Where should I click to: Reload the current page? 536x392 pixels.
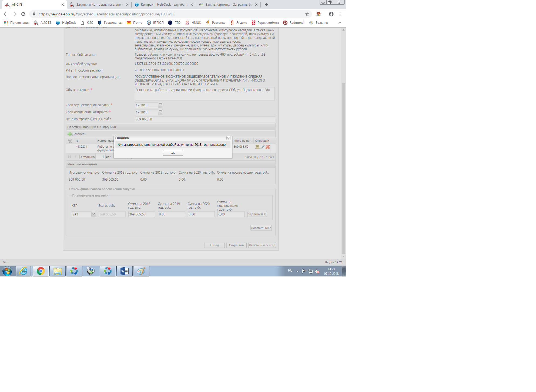coord(23,14)
